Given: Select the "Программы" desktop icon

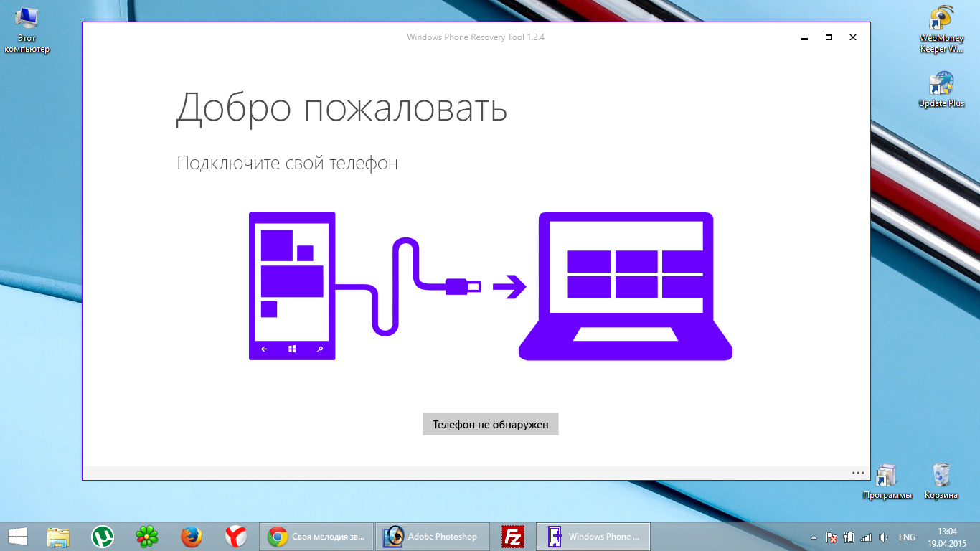Looking at the screenshot, I should click(x=887, y=481).
